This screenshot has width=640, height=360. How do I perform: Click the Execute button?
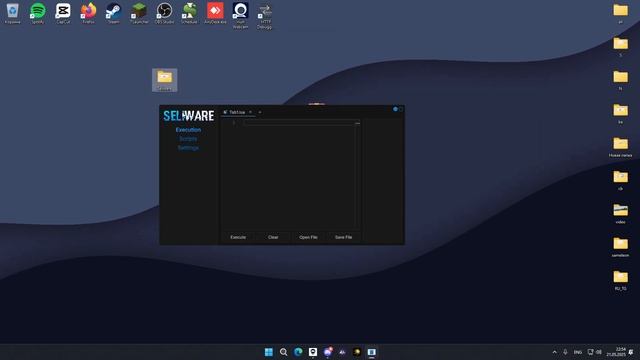click(x=238, y=237)
